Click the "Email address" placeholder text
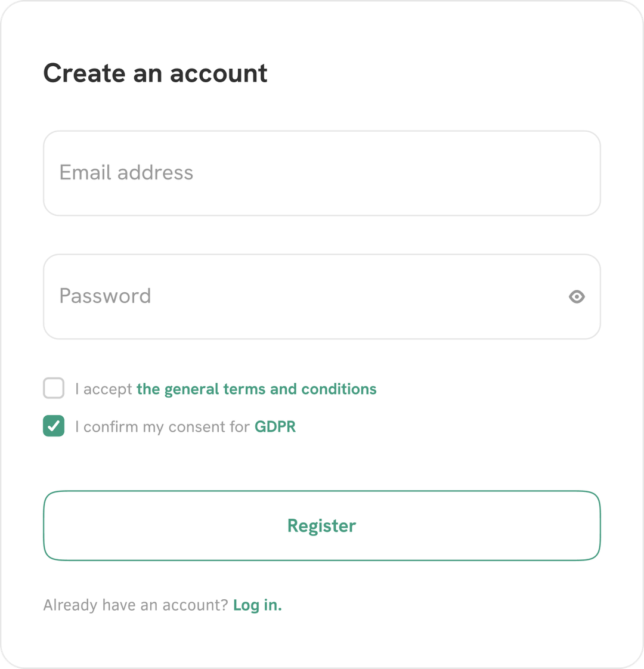The image size is (644, 669). click(126, 172)
